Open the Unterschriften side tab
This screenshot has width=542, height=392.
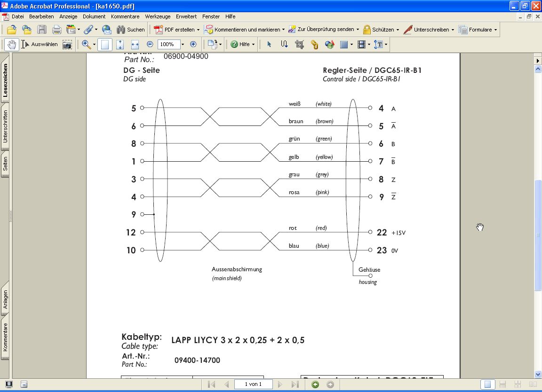point(5,126)
